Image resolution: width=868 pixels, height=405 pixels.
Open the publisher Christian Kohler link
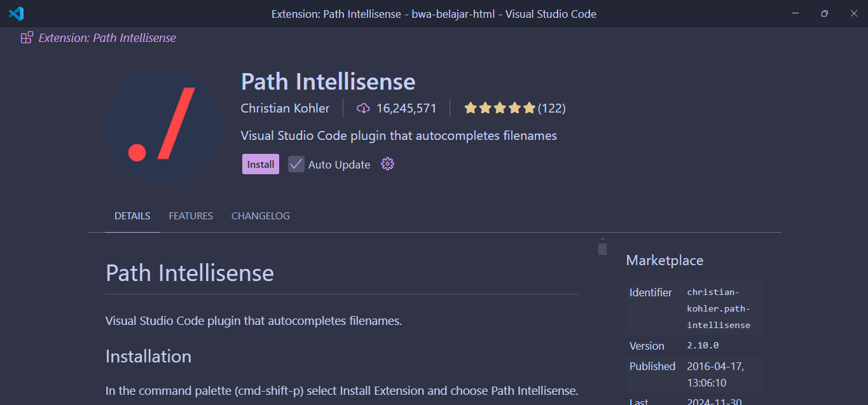[x=285, y=108]
